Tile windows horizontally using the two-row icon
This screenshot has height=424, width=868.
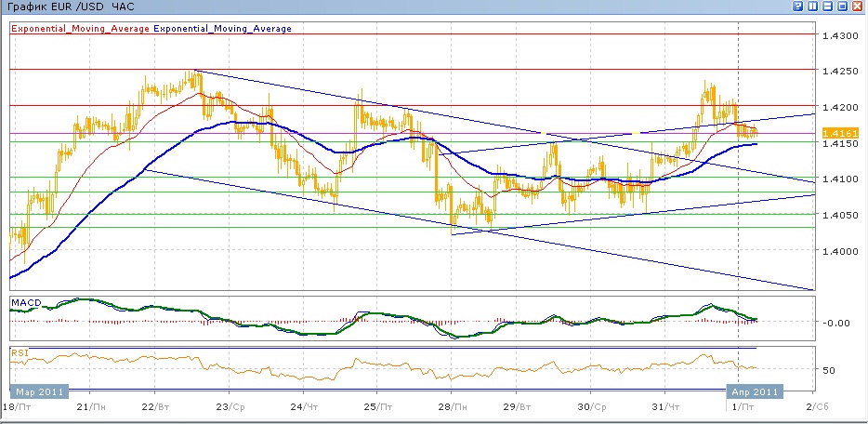[x=828, y=7]
